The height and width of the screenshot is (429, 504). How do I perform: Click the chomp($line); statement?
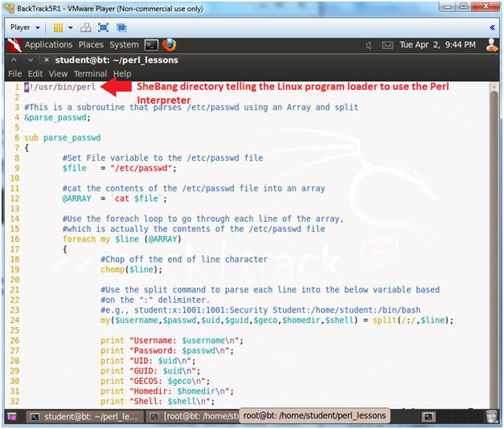[x=132, y=269]
